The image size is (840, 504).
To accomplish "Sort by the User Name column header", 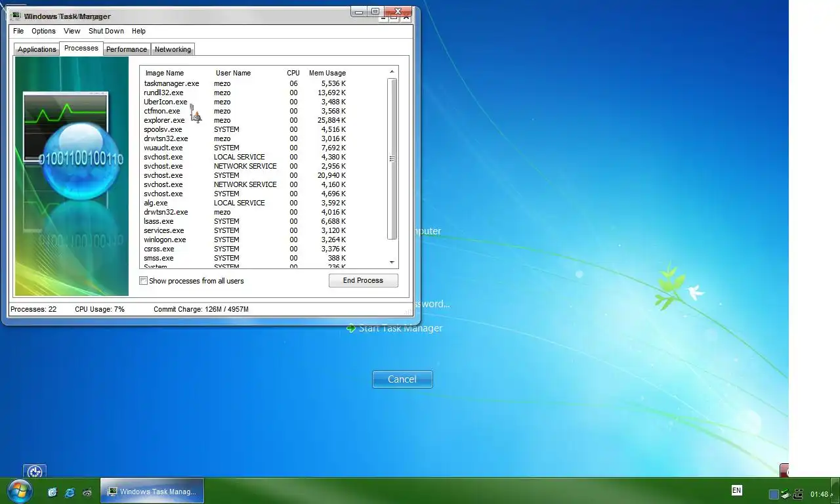I will [233, 73].
